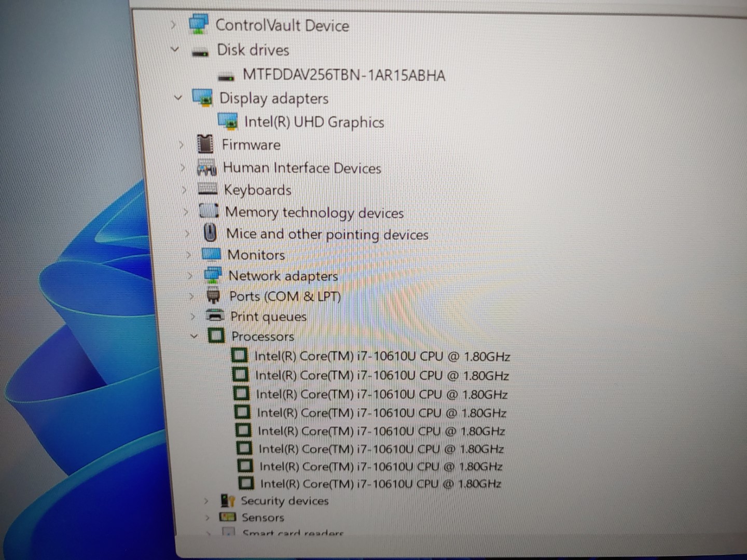Collapse the Display adapters node
Screen dimensions: 747x560
point(178,97)
